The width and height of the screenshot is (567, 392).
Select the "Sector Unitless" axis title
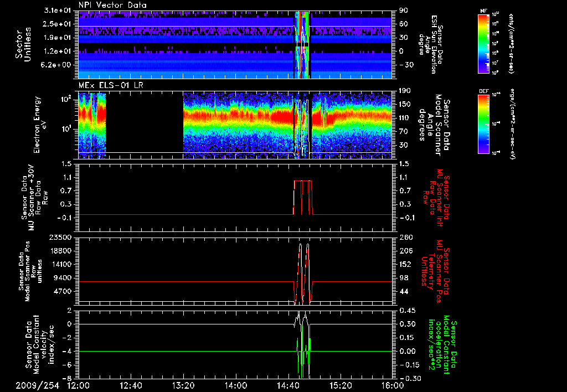click(23, 44)
